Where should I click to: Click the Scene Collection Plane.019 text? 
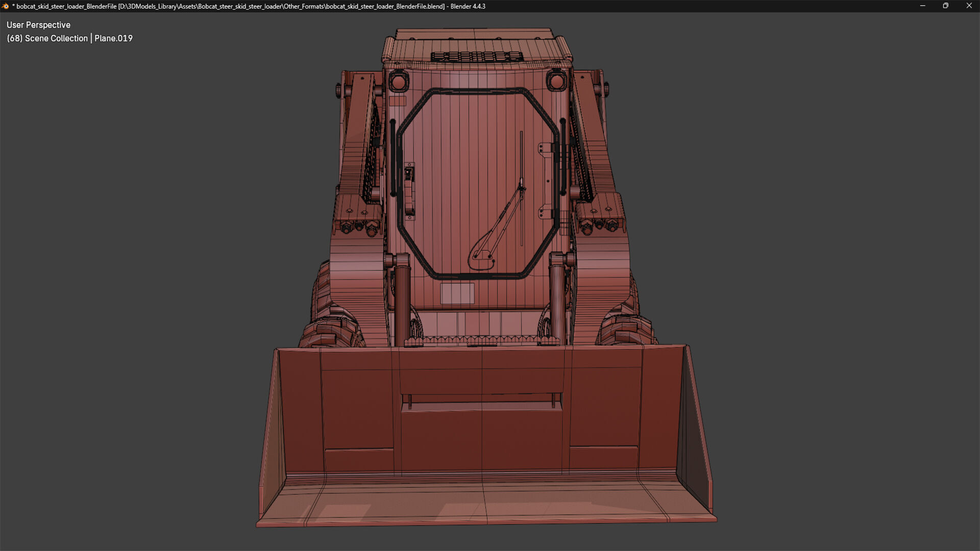69,38
